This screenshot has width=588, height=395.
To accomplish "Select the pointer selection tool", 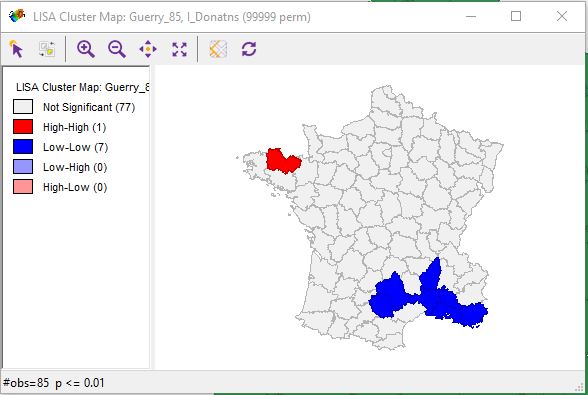I will coord(16,49).
